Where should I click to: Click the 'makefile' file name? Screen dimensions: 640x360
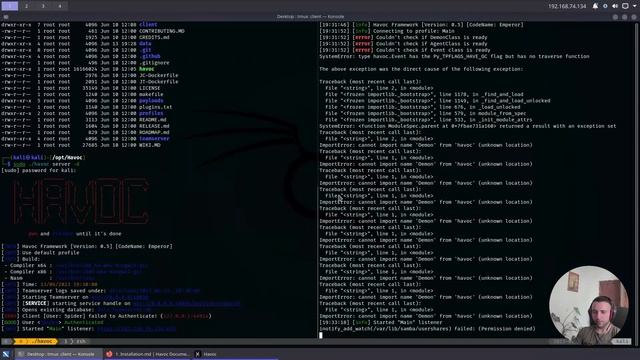pyautogui.click(x=151, y=94)
